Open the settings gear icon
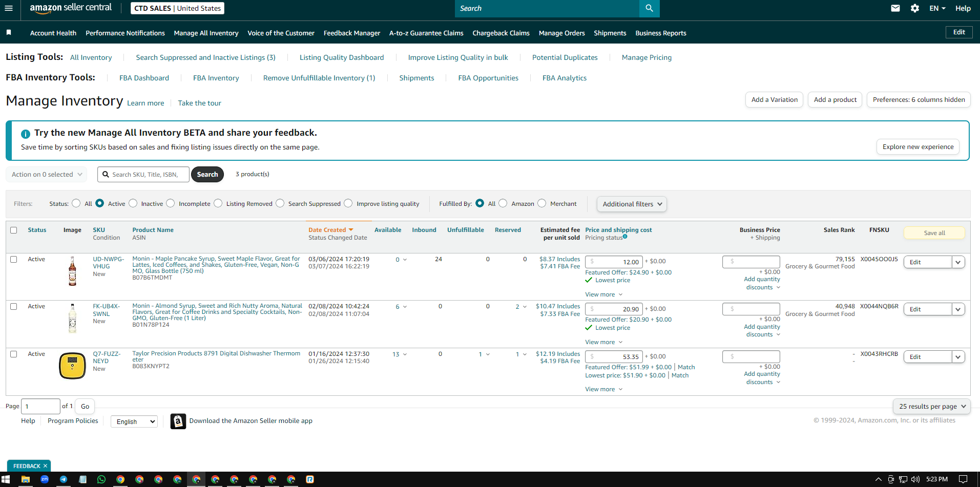Viewport: 980px width, 487px height. pos(915,8)
